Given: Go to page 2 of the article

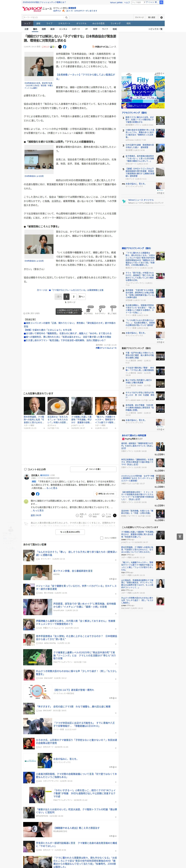Looking at the screenshot, I should point(74,297).
